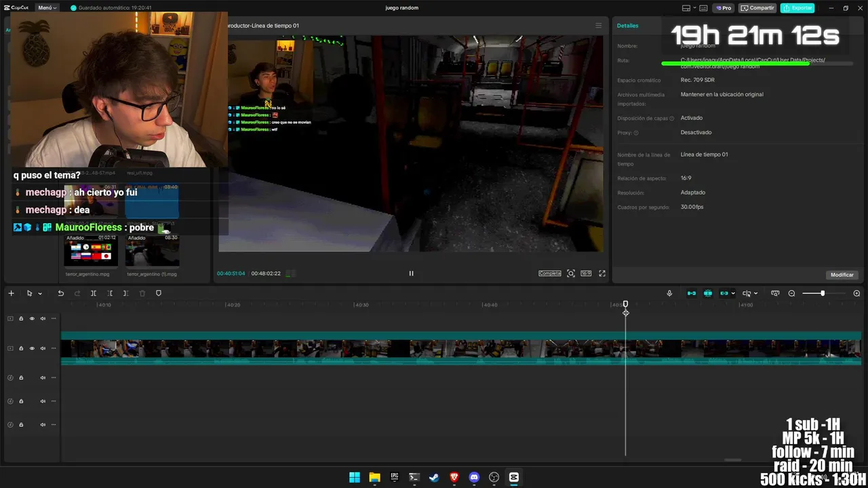Trim the clip's left side at the playhead
Image resolution: width=868 pixels, height=488 pixels.
click(110, 293)
